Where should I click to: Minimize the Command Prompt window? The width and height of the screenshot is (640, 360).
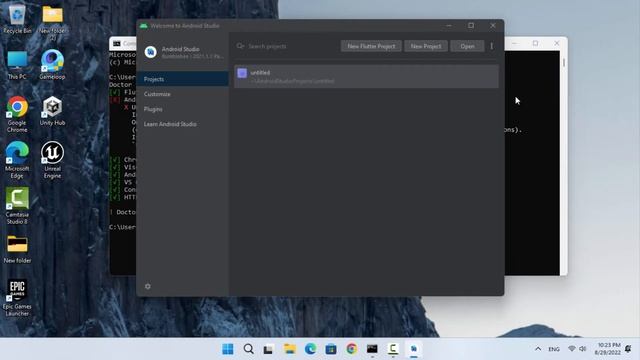click(x=514, y=43)
